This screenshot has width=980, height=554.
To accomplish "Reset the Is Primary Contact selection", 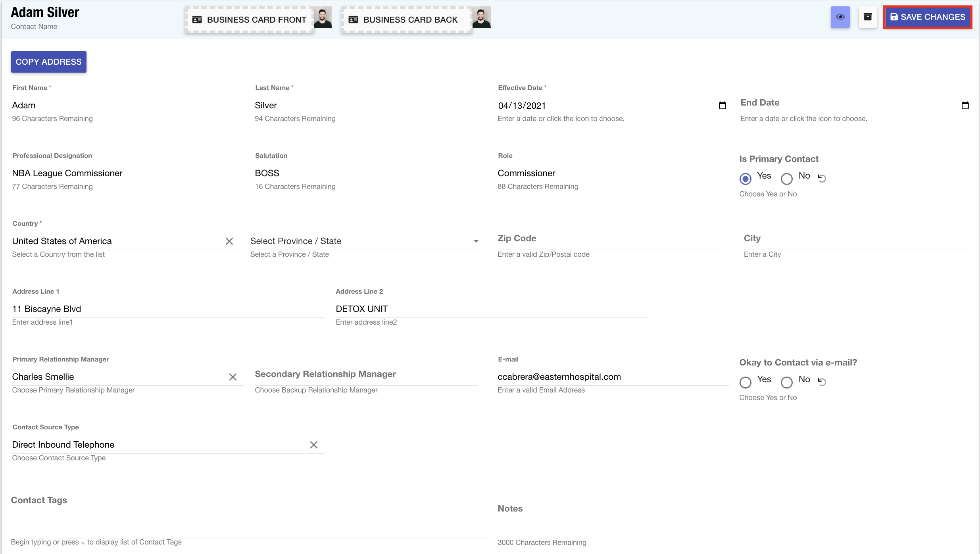I will tap(822, 178).
